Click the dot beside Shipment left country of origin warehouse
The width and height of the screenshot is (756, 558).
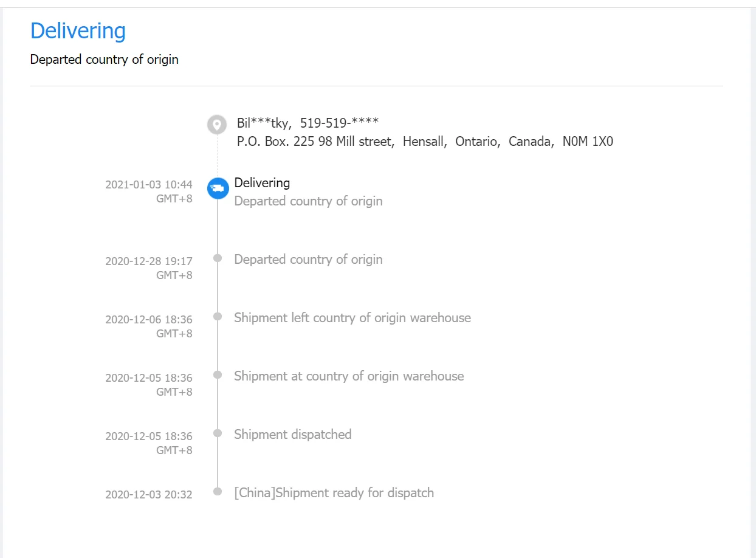click(218, 316)
